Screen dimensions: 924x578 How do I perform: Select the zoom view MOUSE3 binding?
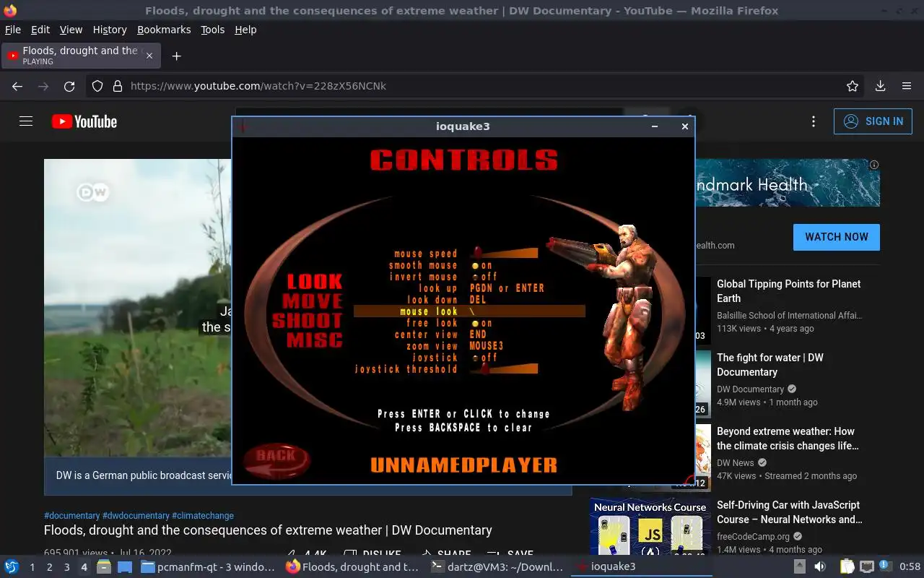tap(455, 346)
